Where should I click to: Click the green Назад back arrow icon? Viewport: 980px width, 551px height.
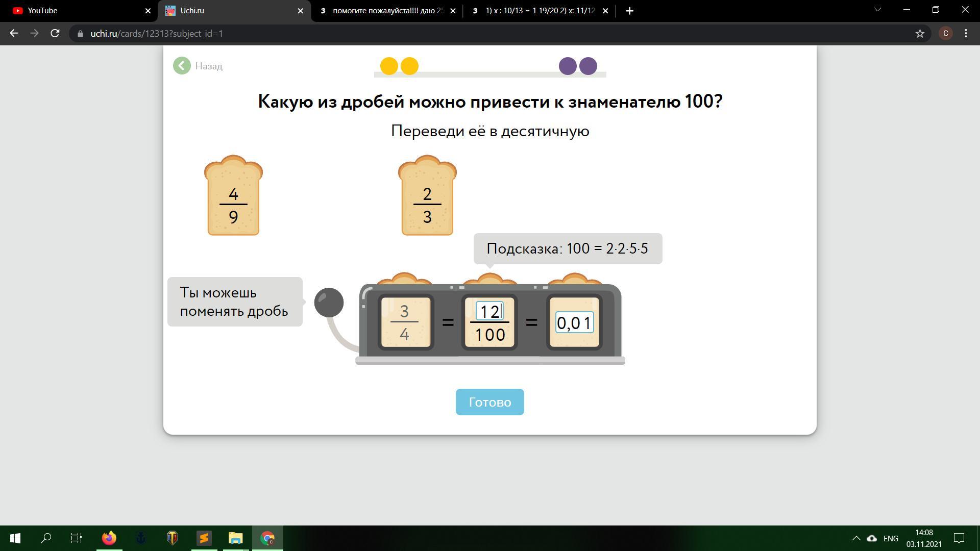click(182, 66)
